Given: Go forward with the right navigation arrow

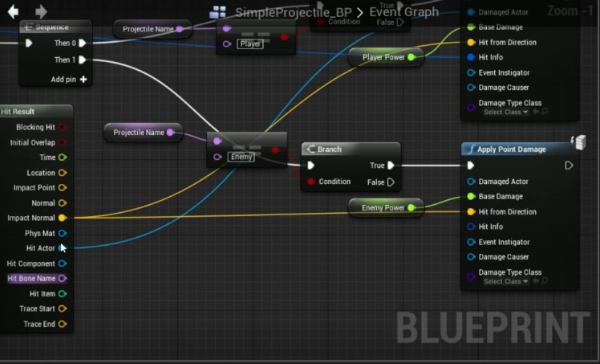Looking at the screenshot, I should tap(41, 11).
